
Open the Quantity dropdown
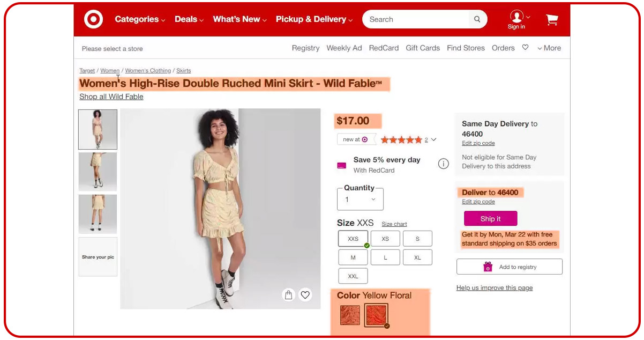point(360,199)
